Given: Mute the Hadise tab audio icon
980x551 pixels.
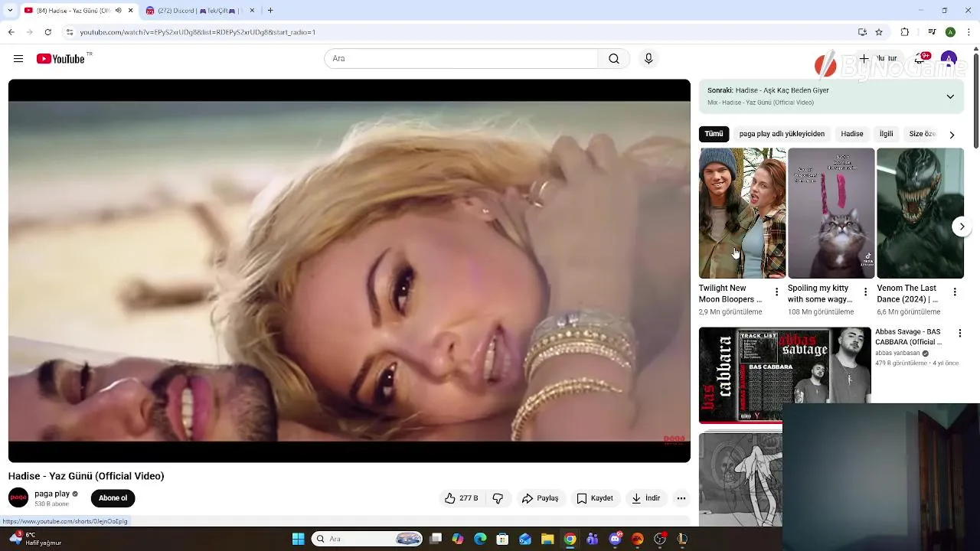Looking at the screenshot, I should [118, 11].
